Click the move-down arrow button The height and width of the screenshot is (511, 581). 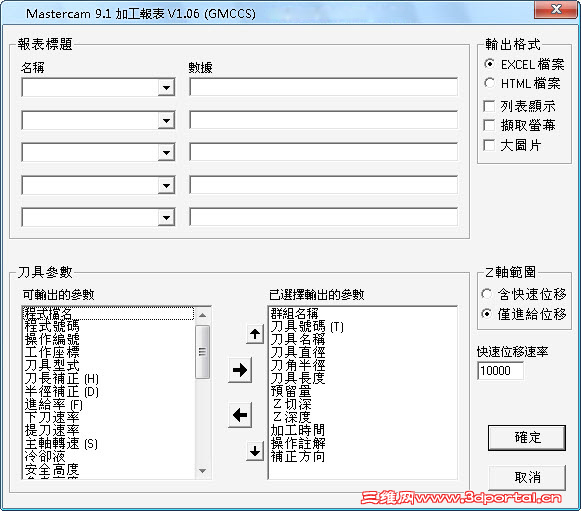point(255,451)
